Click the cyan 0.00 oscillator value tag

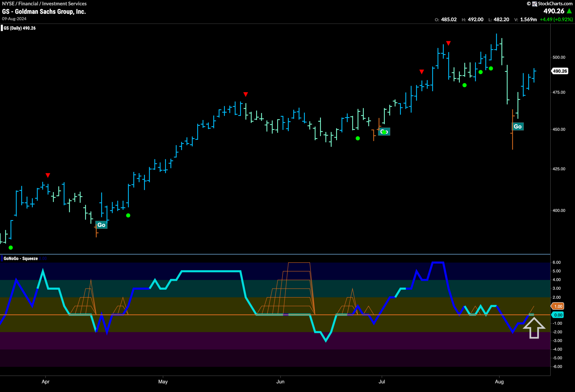(x=558, y=315)
